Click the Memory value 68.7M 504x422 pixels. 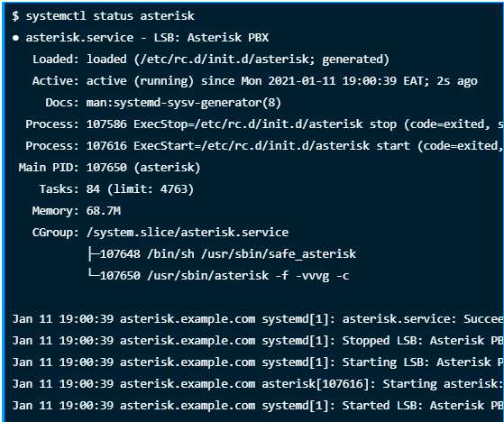tap(104, 211)
